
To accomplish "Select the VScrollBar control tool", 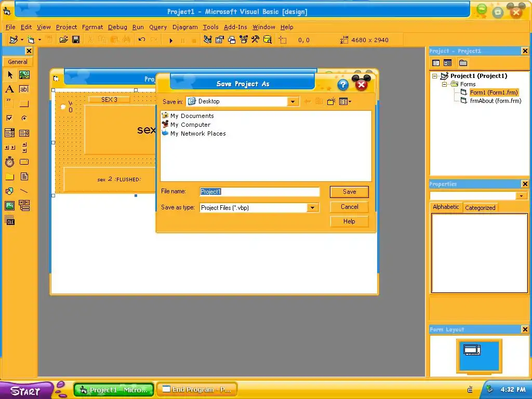I will tap(24, 147).
